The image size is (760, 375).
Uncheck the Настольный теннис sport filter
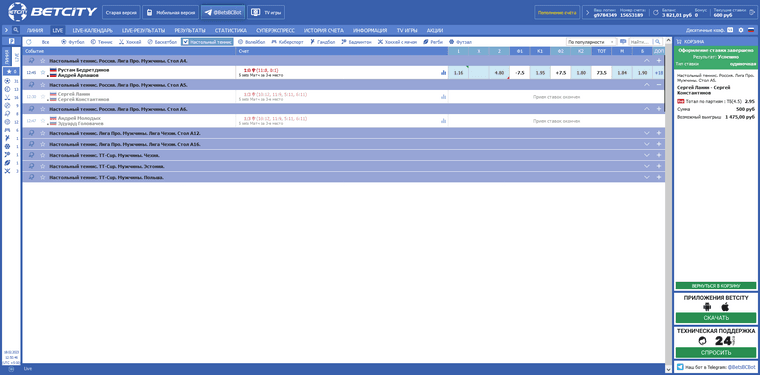[207, 42]
